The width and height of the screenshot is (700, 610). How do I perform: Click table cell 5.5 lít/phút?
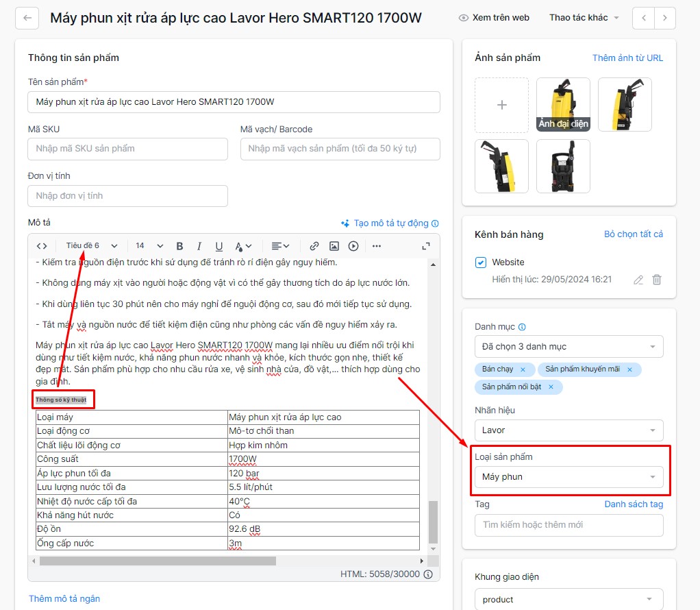click(x=324, y=487)
